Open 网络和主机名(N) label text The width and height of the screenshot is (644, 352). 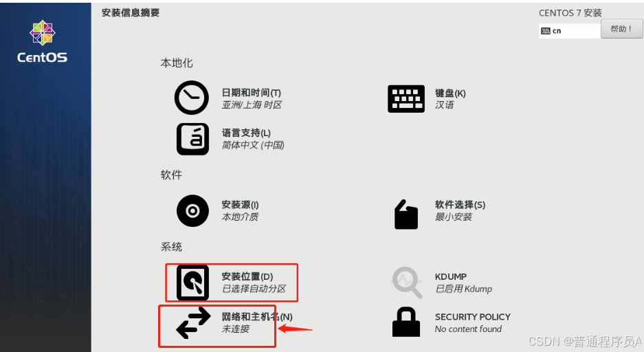pyautogui.click(x=257, y=317)
